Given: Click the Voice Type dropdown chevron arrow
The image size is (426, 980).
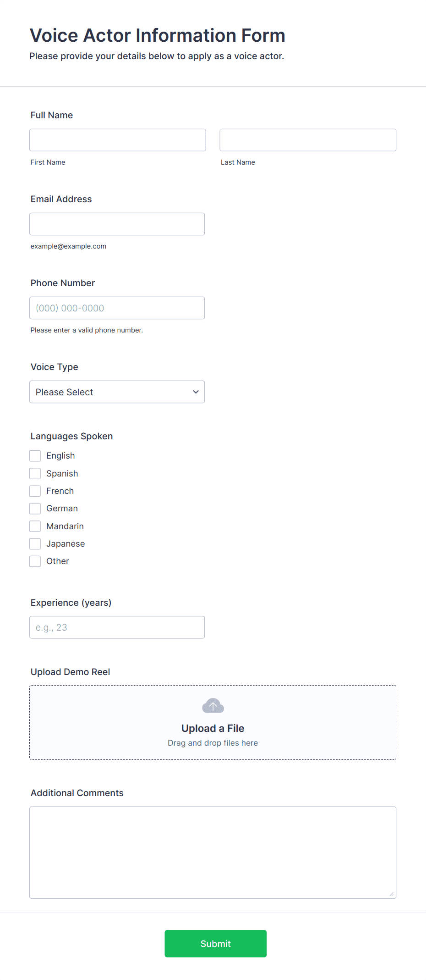Looking at the screenshot, I should pyautogui.click(x=196, y=392).
